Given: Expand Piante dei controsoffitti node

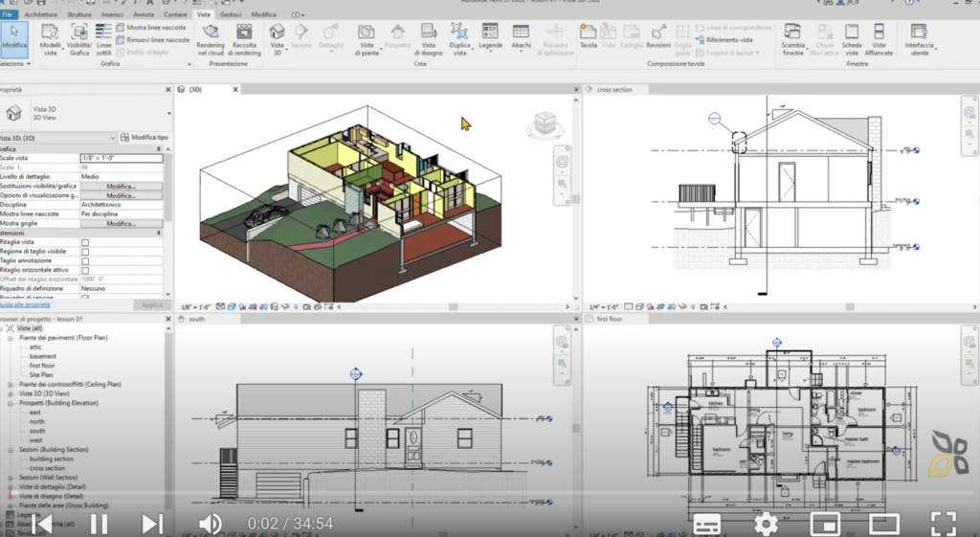Looking at the screenshot, I should point(10,385).
